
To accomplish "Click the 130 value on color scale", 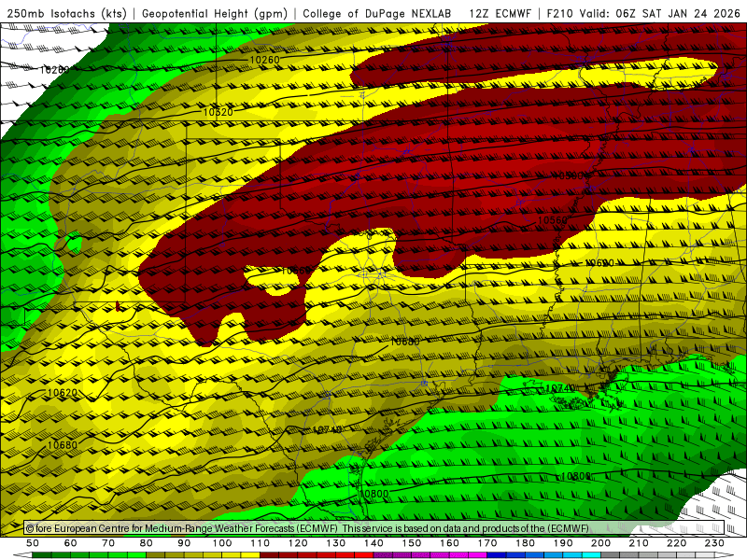I will [x=336, y=543].
